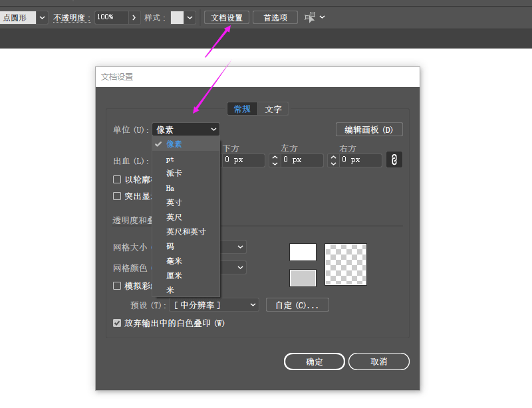Click the 下方 bleed value field

(243, 160)
